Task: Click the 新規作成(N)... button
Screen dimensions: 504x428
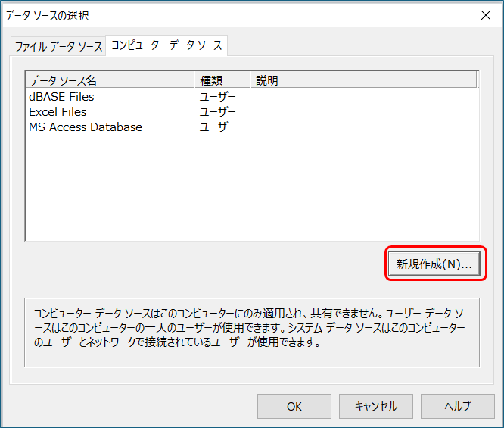Action: tap(434, 264)
